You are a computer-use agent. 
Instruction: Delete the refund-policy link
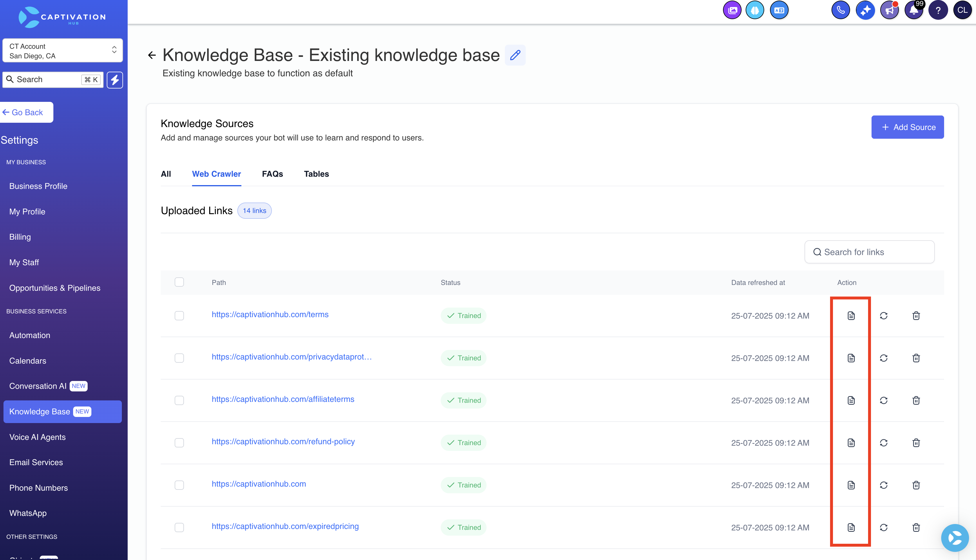[x=916, y=443]
